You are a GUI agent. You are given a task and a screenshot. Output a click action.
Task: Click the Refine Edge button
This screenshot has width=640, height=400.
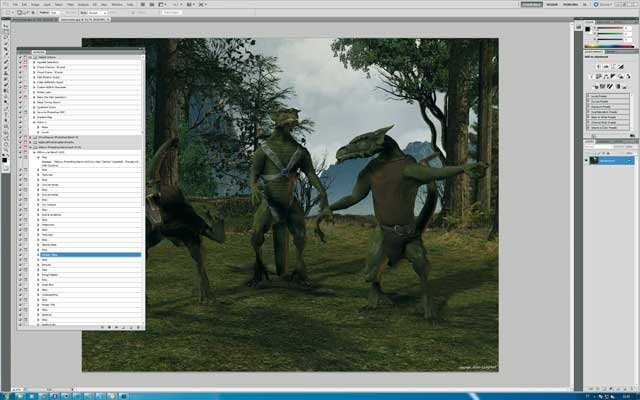click(x=173, y=13)
